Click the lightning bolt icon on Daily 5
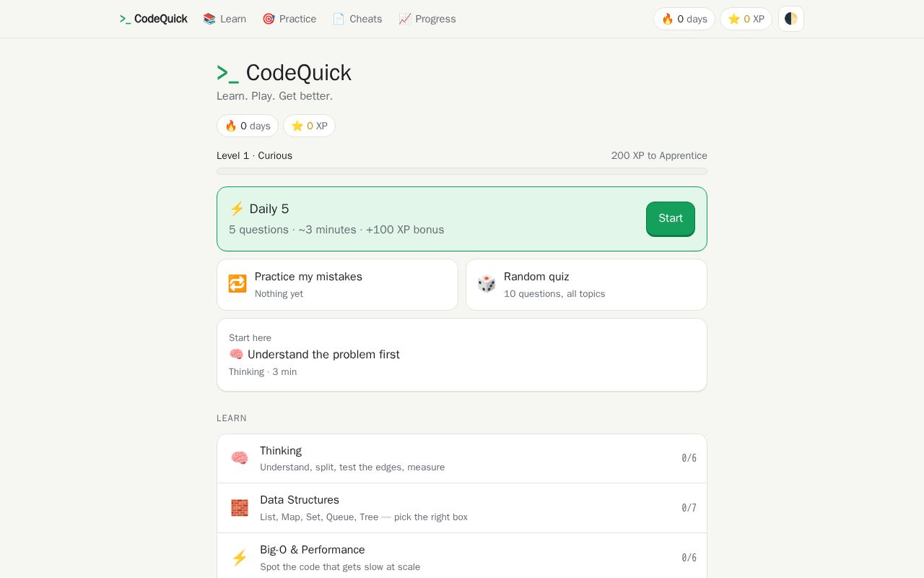Screen dimensions: 924x578 237,209
